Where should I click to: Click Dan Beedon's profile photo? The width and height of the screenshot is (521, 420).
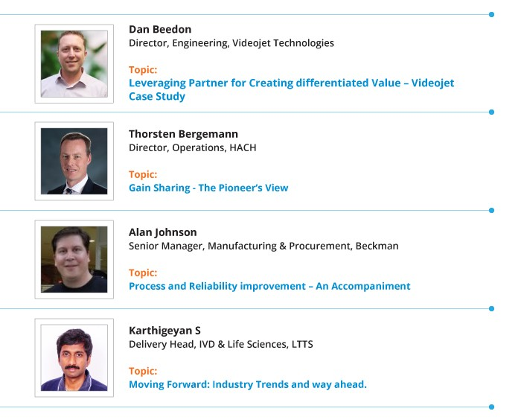(x=74, y=64)
